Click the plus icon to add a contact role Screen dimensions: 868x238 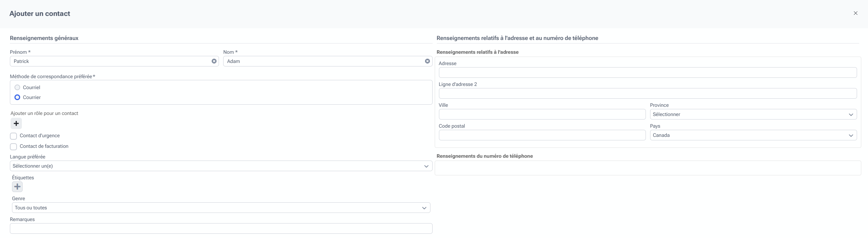pyautogui.click(x=16, y=123)
